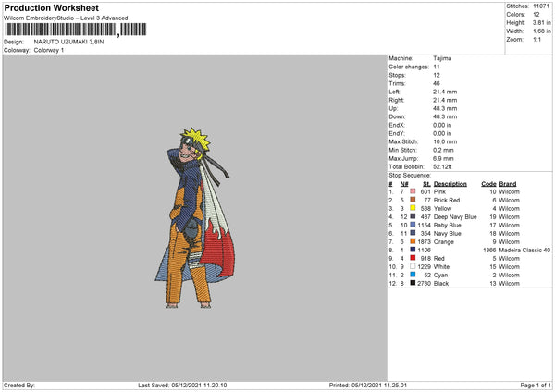This screenshot has width=555, height=392.
Task: Select the EndY value
Action: (x=442, y=133)
